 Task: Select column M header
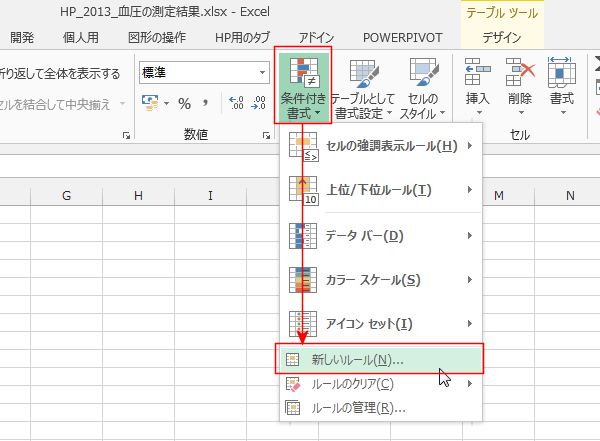(x=499, y=196)
